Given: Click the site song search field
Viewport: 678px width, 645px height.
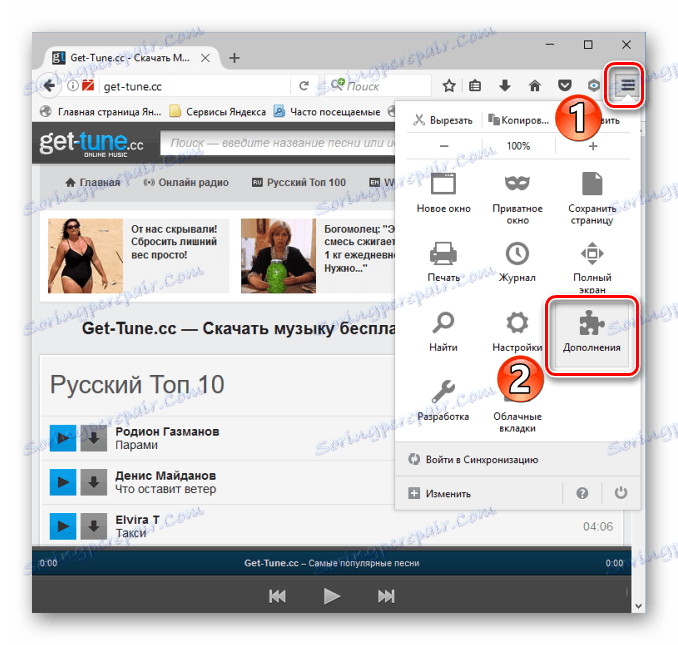Looking at the screenshot, I should pos(278,143).
